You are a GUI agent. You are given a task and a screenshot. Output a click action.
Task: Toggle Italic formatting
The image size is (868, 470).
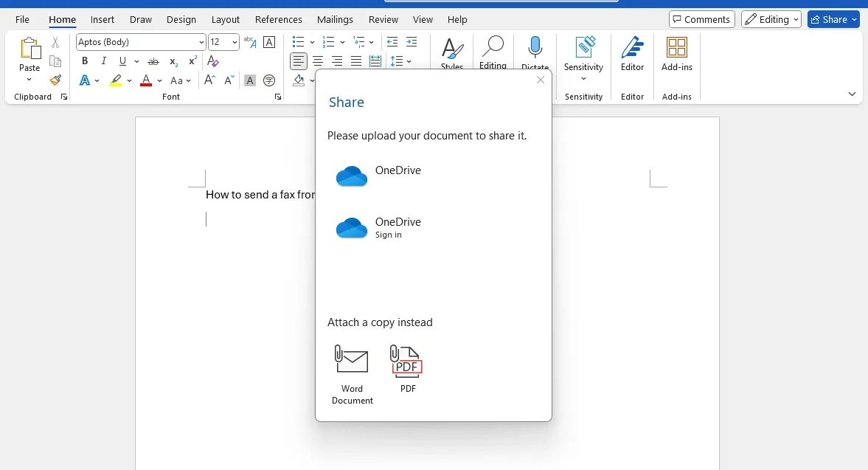(x=103, y=61)
